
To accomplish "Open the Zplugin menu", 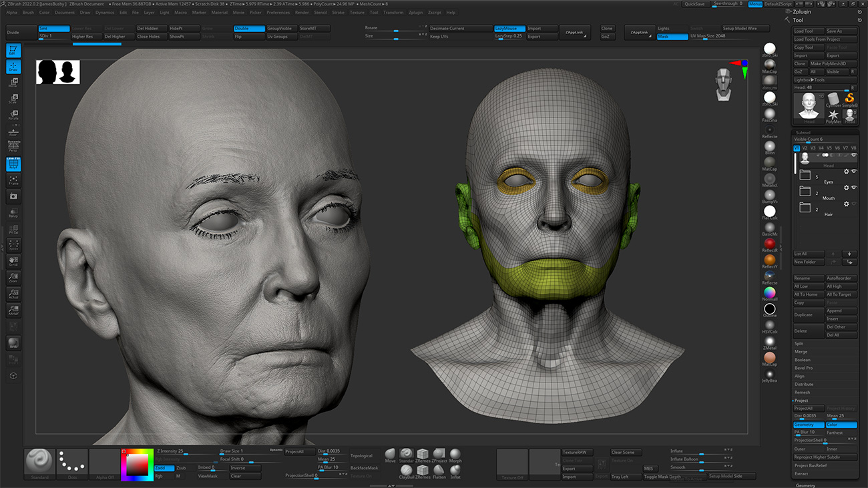I will 416,11.
